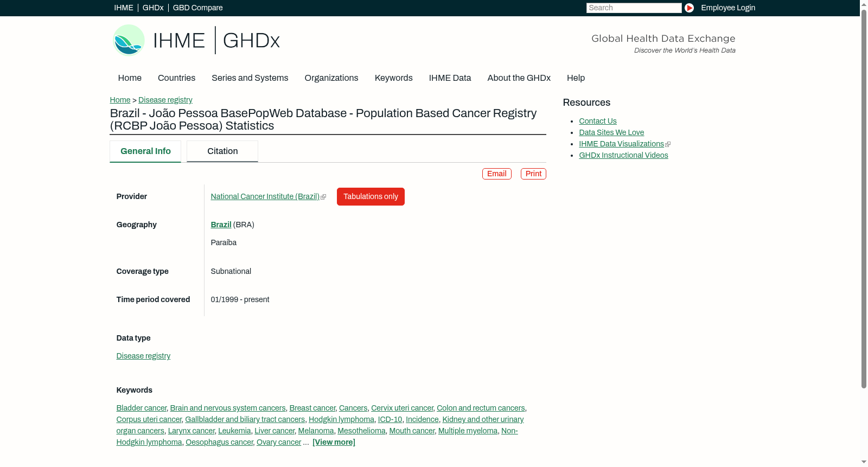Open the Help menu item

tap(576, 78)
